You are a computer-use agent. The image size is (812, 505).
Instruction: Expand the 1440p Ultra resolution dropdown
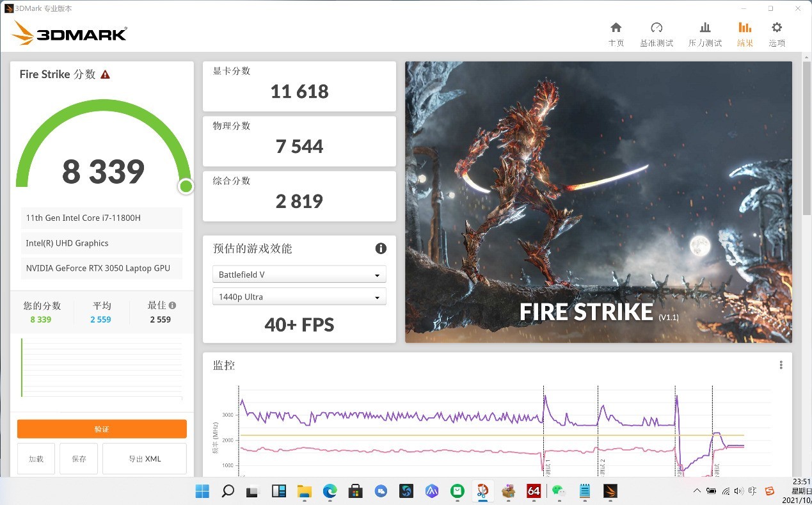pos(299,297)
